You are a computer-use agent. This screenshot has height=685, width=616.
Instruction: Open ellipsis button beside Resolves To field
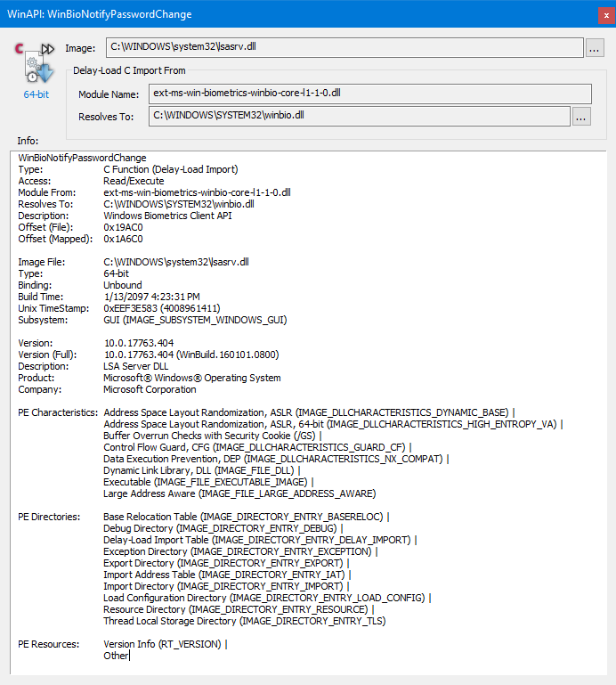pyautogui.click(x=581, y=117)
